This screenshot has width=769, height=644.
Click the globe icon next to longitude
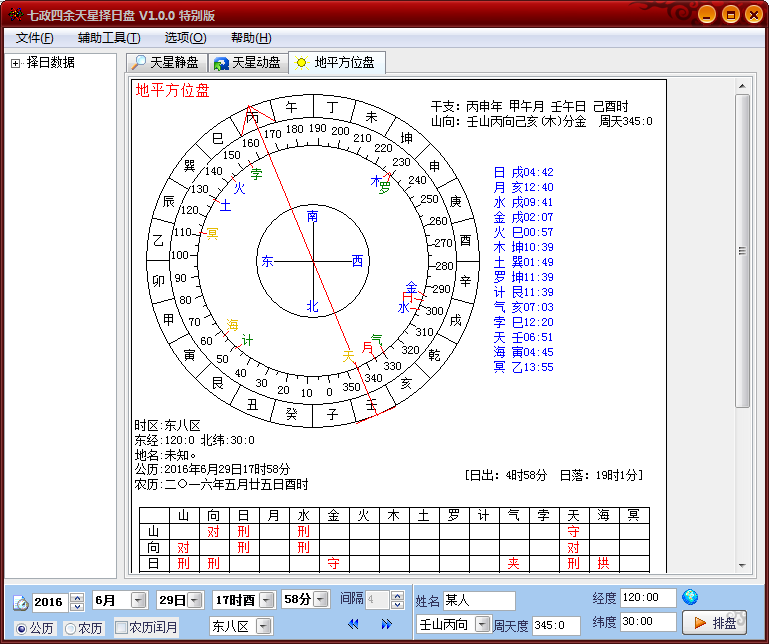(690, 597)
